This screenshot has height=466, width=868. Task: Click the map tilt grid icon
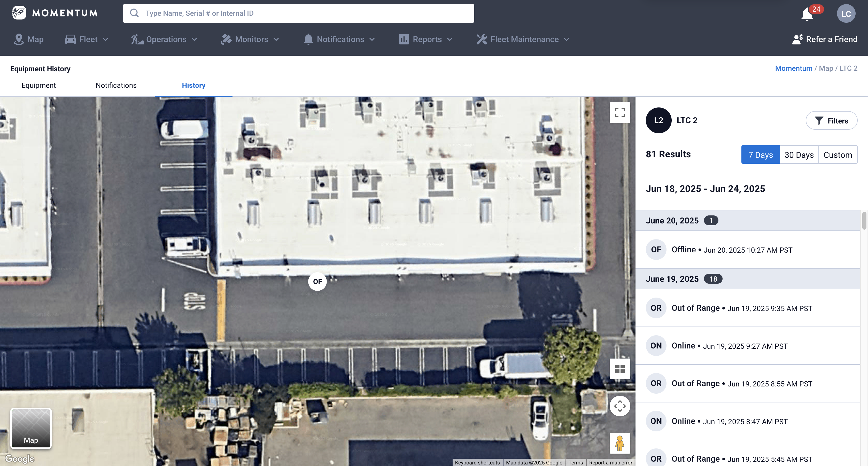click(620, 369)
